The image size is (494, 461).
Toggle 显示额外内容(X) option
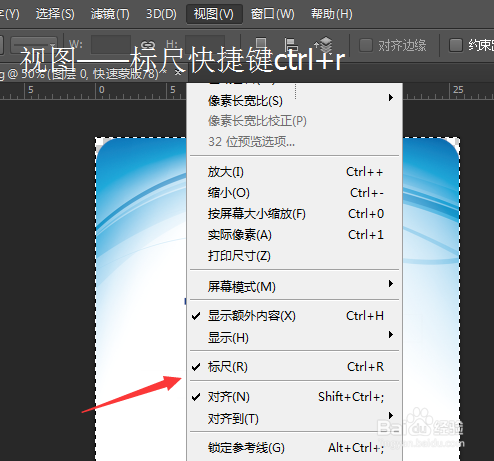coord(295,316)
